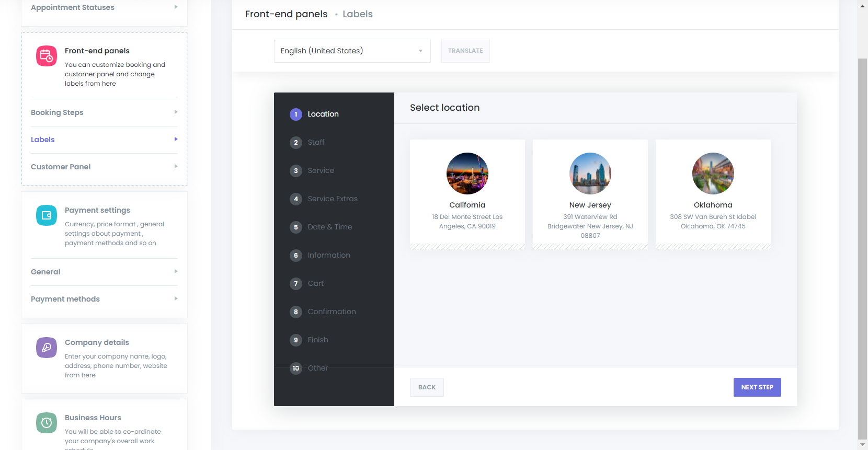Image resolution: width=868 pixels, height=450 pixels.
Task: Click step number 2 Staff circle
Action: 296,143
